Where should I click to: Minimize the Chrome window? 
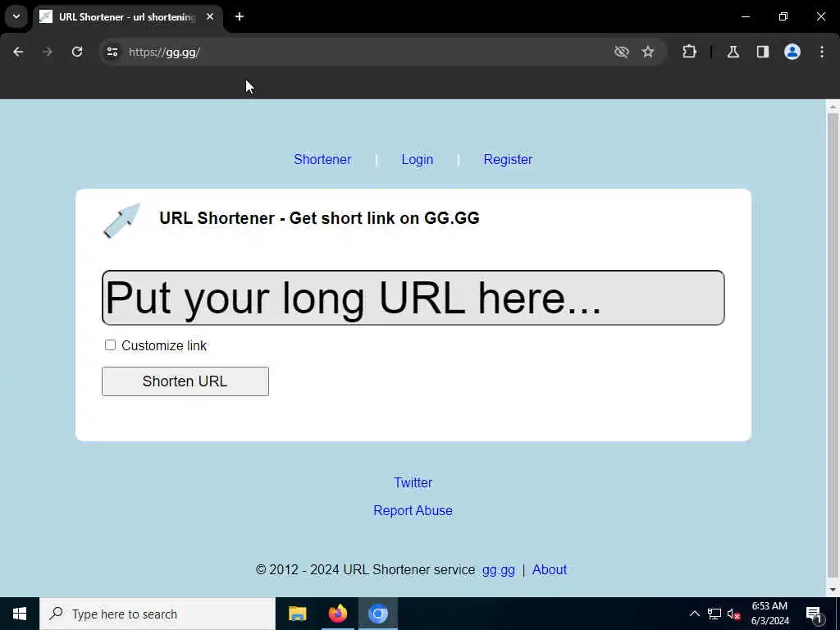point(745,16)
